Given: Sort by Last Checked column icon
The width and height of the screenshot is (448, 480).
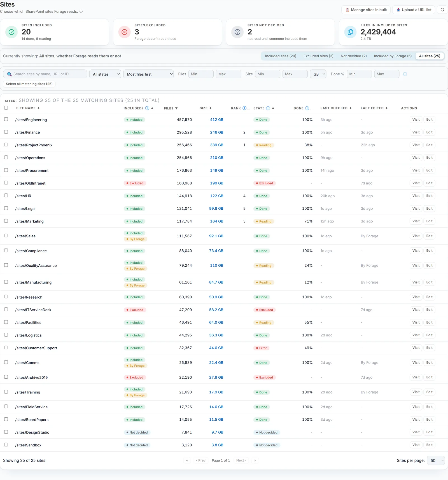Looking at the screenshot, I should [x=351, y=108].
